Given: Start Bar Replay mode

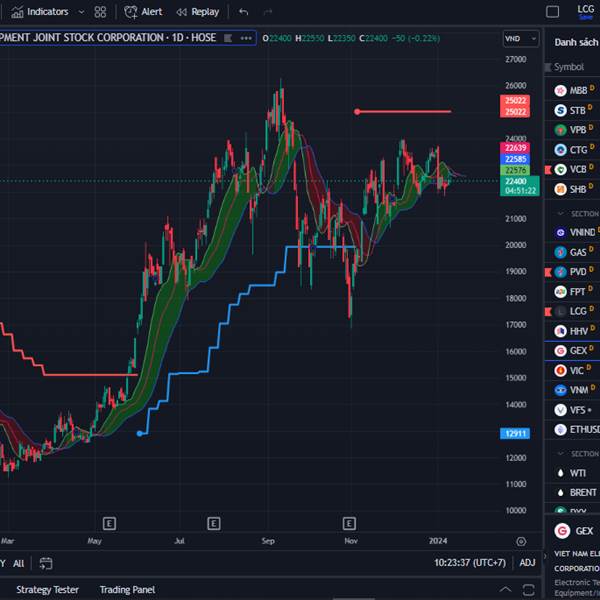Looking at the screenshot, I should [198, 12].
